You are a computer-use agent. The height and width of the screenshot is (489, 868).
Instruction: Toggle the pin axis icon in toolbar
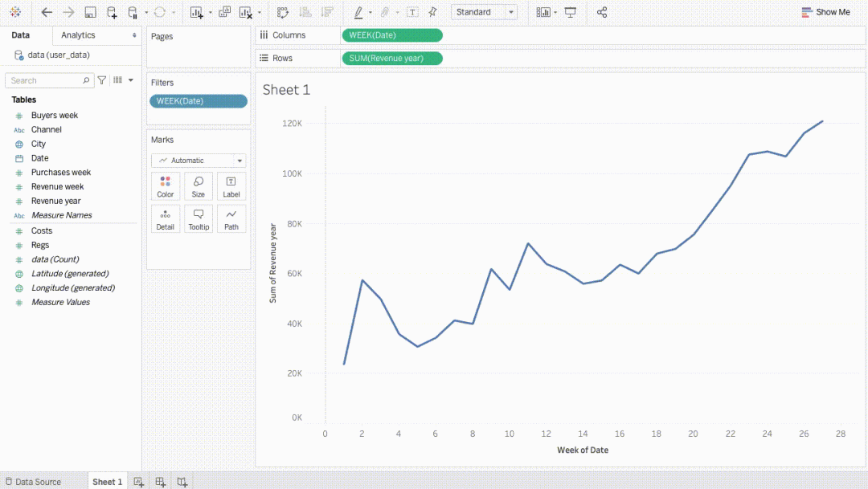433,12
